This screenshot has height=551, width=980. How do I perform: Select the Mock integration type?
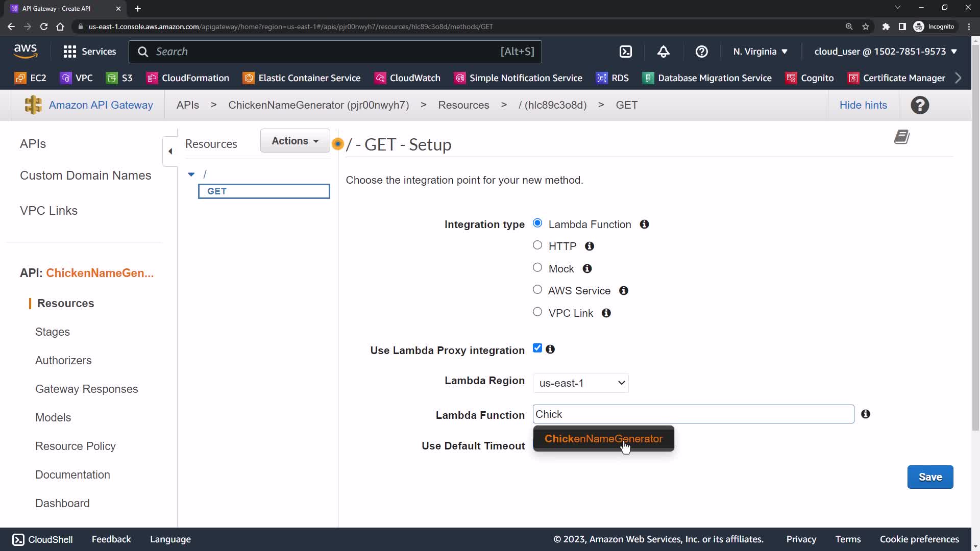point(537,268)
